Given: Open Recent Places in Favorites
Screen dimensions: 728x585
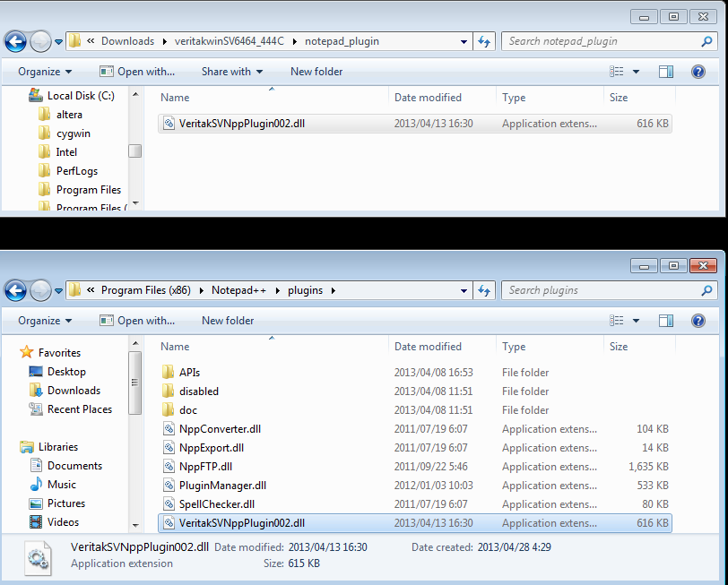Looking at the screenshot, I should [71, 409].
